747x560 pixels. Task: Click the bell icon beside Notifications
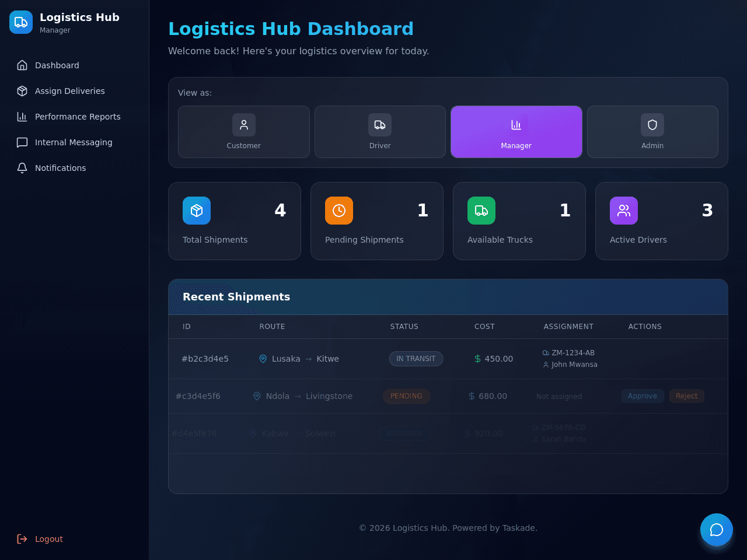click(x=22, y=168)
